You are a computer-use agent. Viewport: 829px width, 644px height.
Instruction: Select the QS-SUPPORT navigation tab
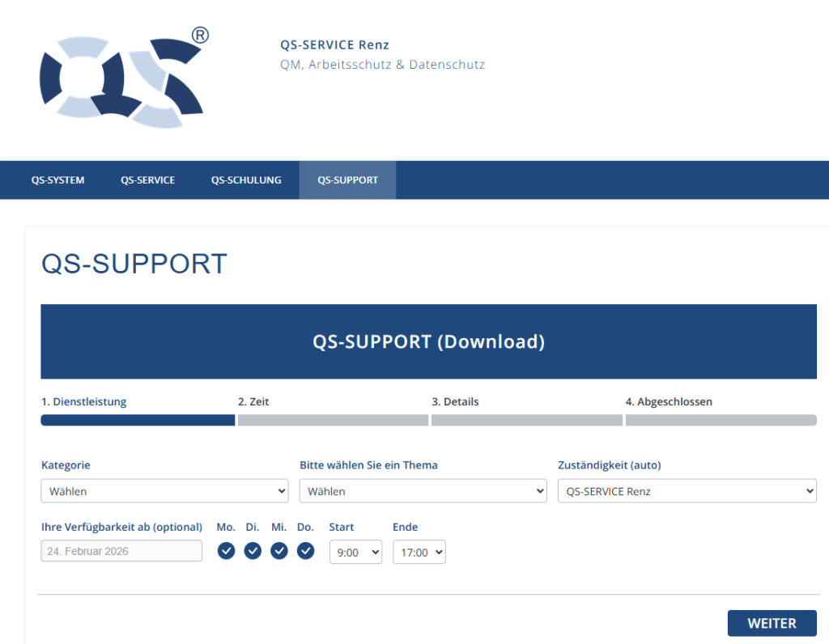(x=347, y=180)
